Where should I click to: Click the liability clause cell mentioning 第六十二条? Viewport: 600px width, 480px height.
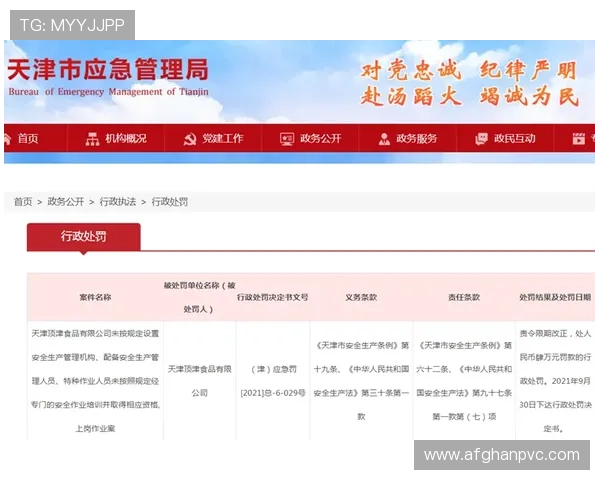464,380
